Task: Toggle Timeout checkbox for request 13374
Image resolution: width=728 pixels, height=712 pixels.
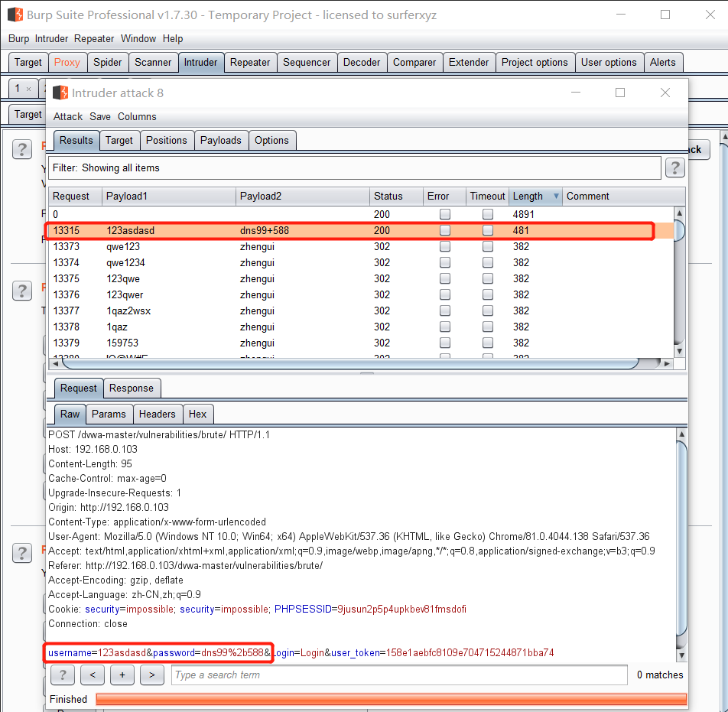Action: [x=488, y=262]
